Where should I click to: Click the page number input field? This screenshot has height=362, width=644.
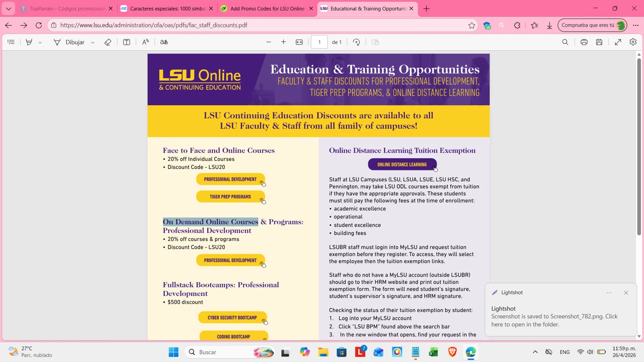coord(319,42)
